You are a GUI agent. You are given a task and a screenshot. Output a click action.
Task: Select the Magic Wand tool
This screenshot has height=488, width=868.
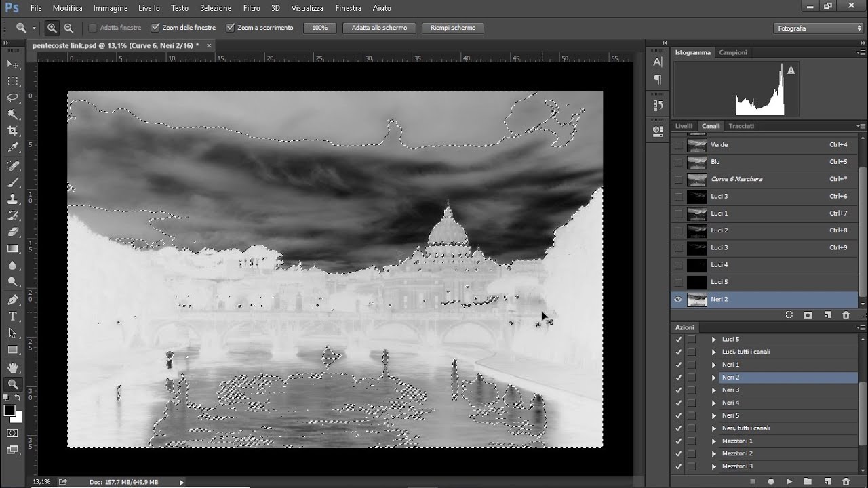[13, 115]
